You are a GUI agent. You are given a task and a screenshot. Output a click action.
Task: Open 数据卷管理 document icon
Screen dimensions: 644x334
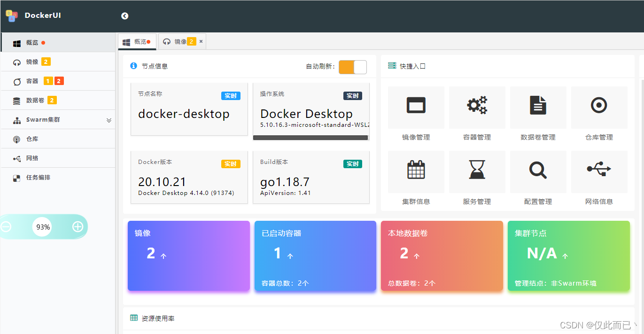tap(538, 105)
